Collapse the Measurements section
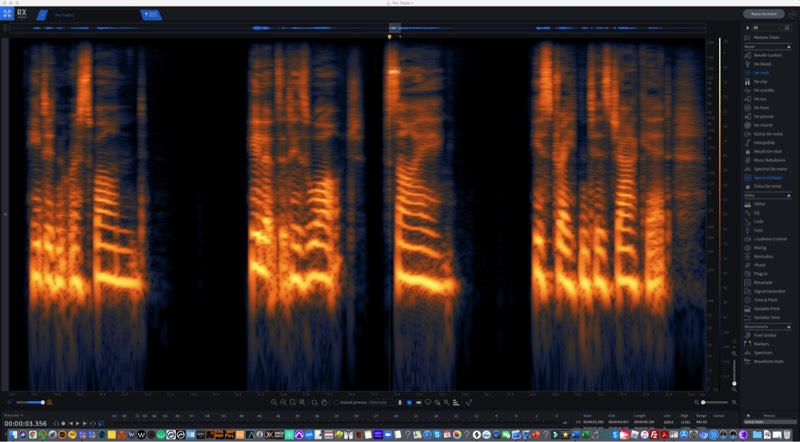800x442 pixels. (x=789, y=327)
